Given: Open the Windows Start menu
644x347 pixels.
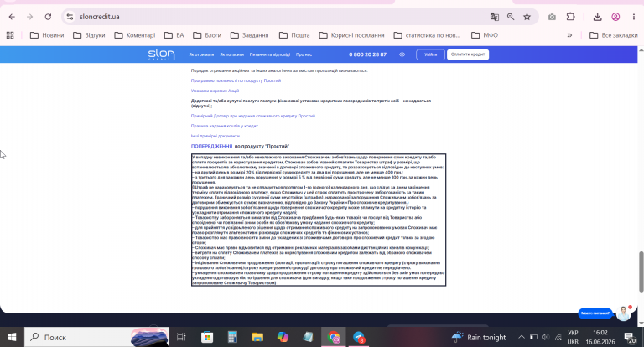Looking at the screenshot, I should click(12, 337).
